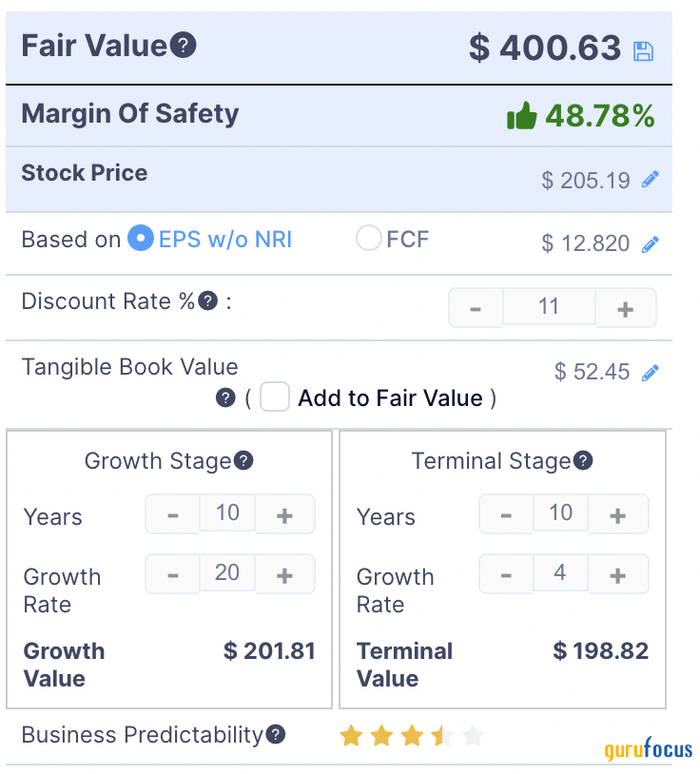Open the Discount Rate help icon
This screenshot has width=700, height=774.
coord(208,300)
